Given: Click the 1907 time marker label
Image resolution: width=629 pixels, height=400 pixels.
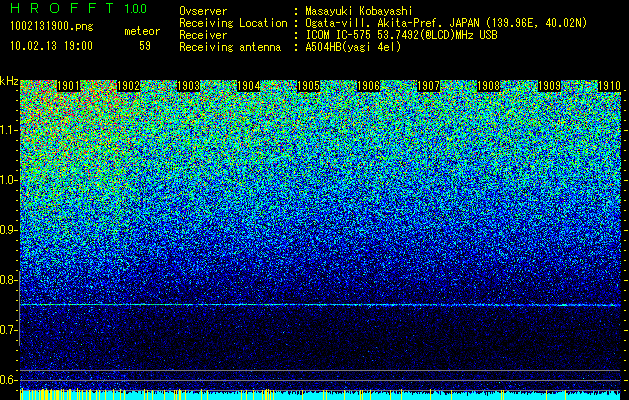Looking at the screenshot, I should (x=429, y=86).
